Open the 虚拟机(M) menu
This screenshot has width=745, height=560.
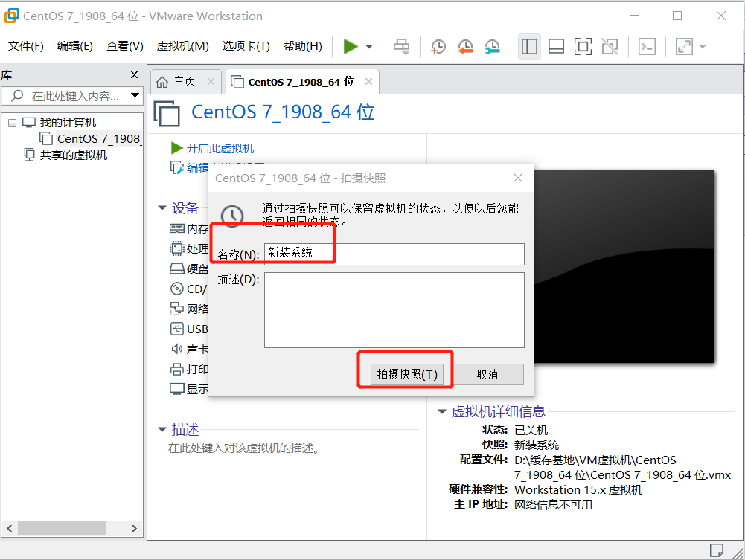[183, 46]
